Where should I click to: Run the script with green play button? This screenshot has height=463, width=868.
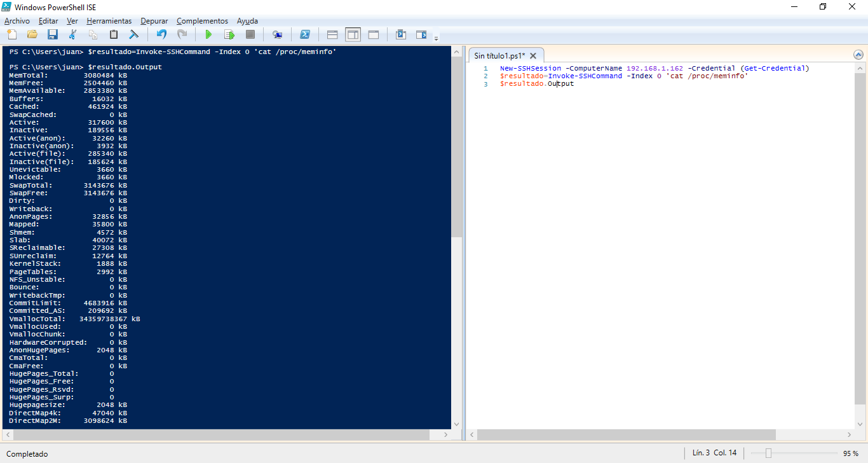pos(208,34)
